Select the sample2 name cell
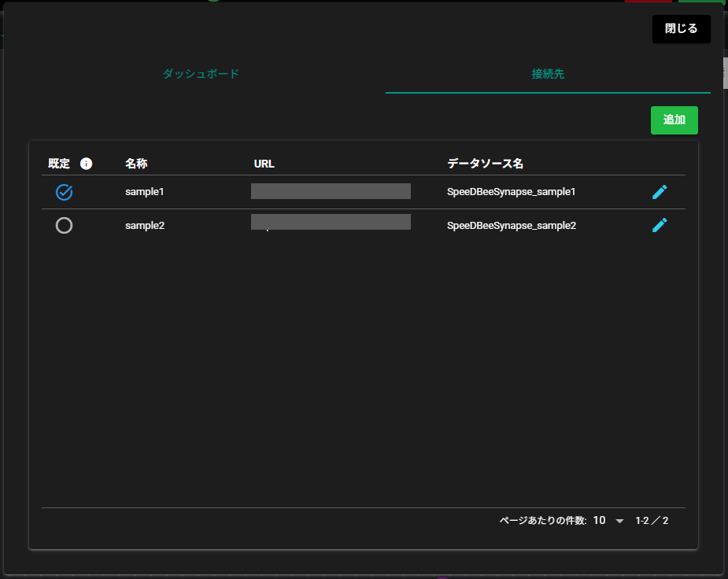This screenshot has height=579, width=728. 145,226
